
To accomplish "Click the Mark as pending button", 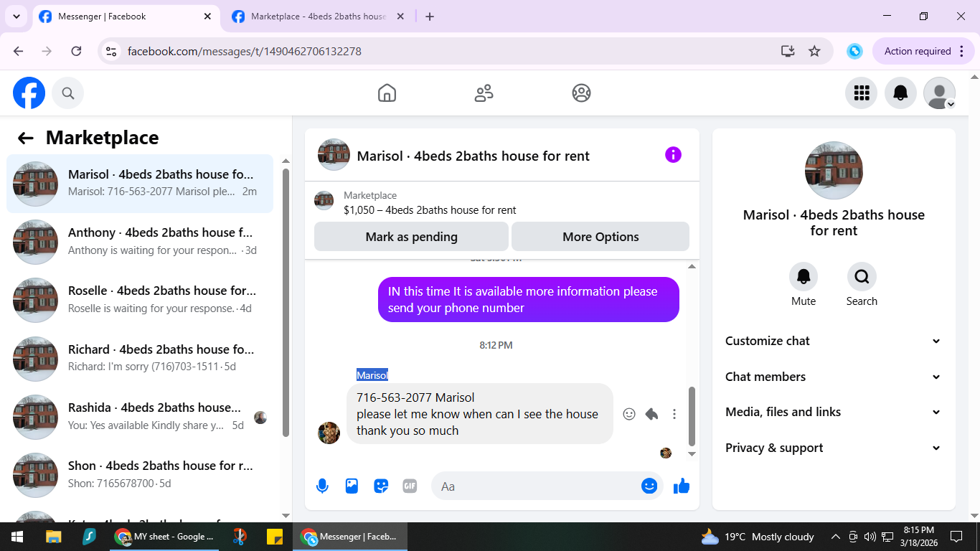I will pyautogui.click(x=411, y=237).
